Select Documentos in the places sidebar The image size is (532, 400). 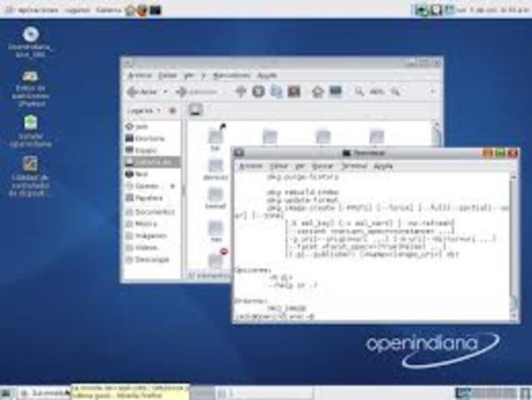[x=150, y=212]
